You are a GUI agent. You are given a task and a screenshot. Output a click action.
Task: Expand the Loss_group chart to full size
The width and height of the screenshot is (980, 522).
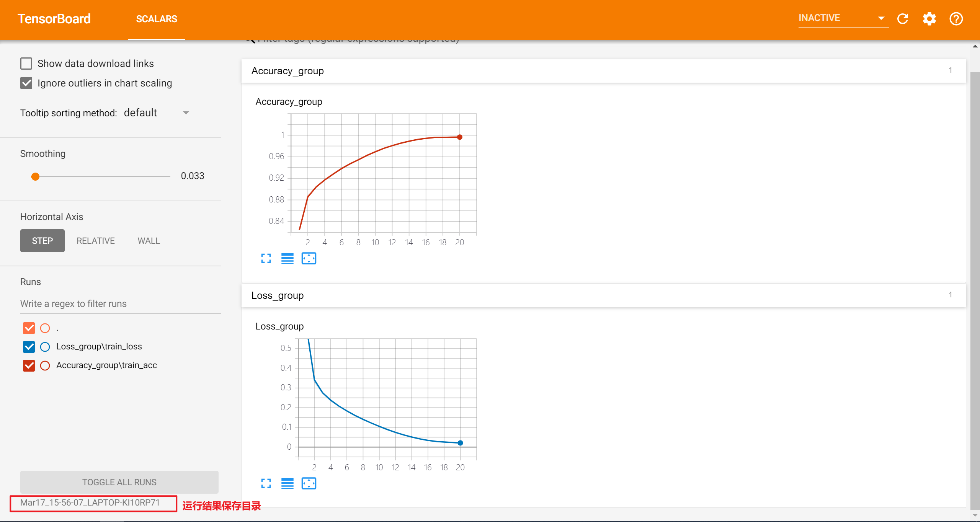[x=266, y=484]
